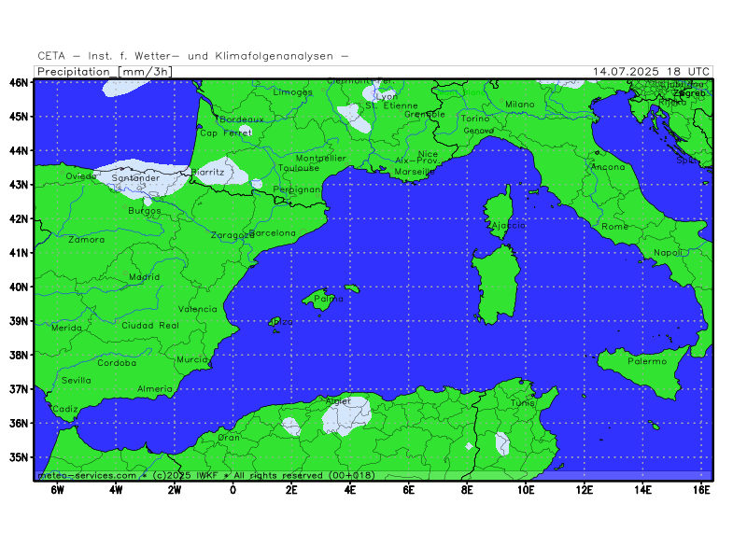This screenshot has width=747, height=560.
Task: Click the Marseille label
Action: click(415, 172)
